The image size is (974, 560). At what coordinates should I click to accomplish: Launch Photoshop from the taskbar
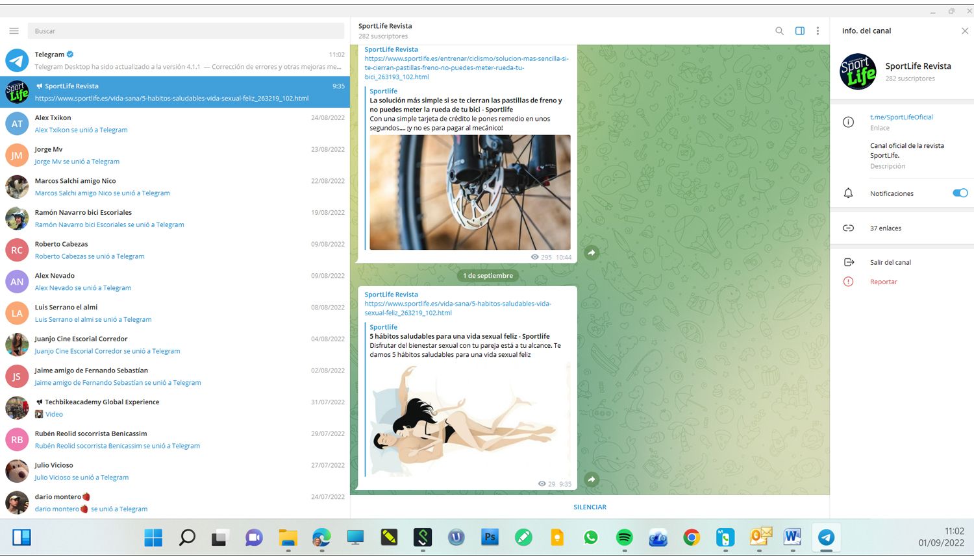[490, 537]
